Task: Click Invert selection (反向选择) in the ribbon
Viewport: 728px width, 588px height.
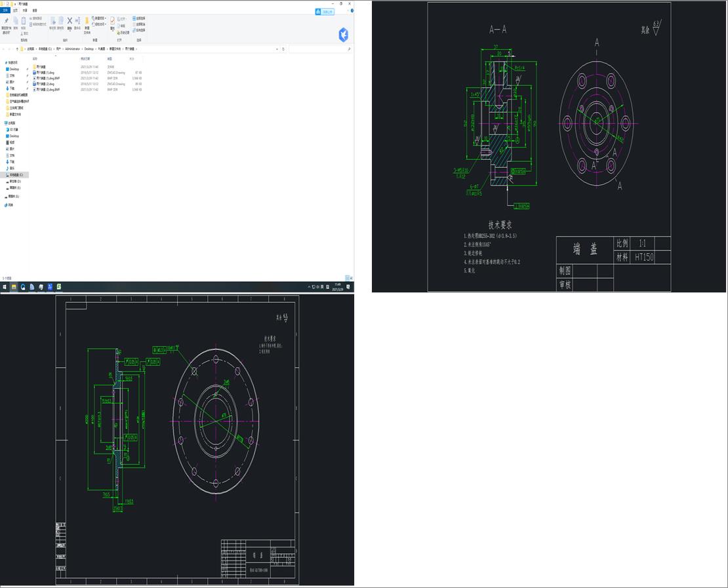Action: [139, 30]
